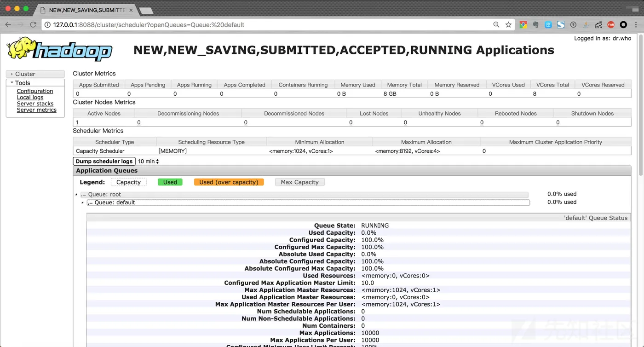Click the red YAB extension icon

click(611, 25)
